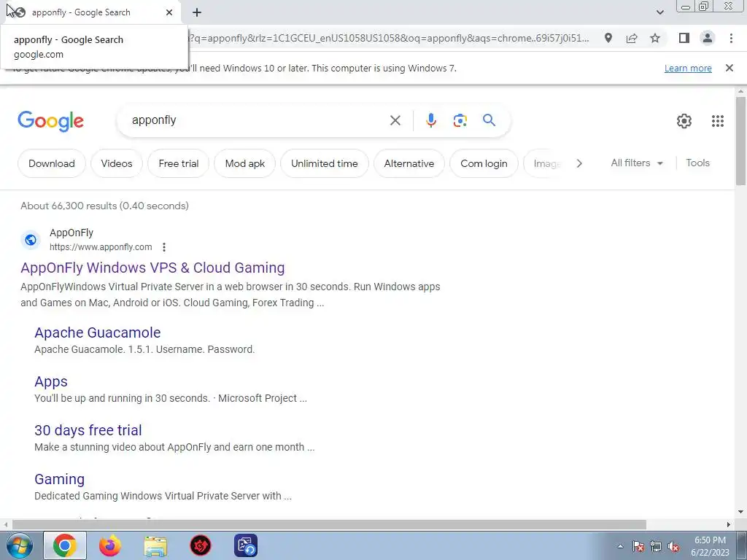Click the muted volume tray icon
Viewport: 747px width, 560px height.
pyautogui.click(x=673, y=546)
